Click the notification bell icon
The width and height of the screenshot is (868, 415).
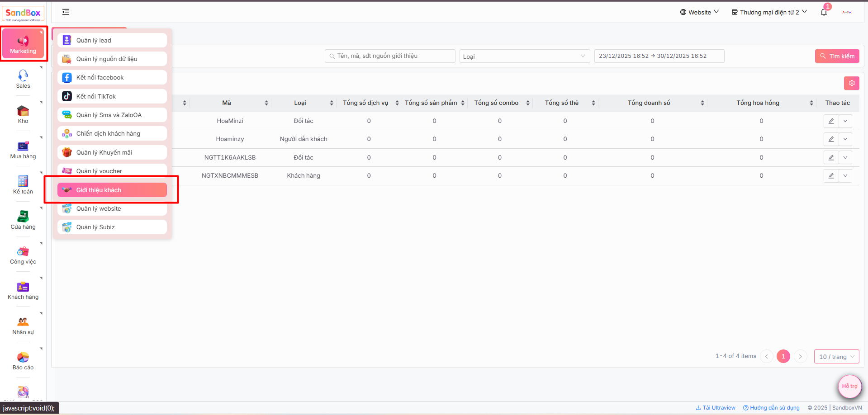click(x=824, y=13)
